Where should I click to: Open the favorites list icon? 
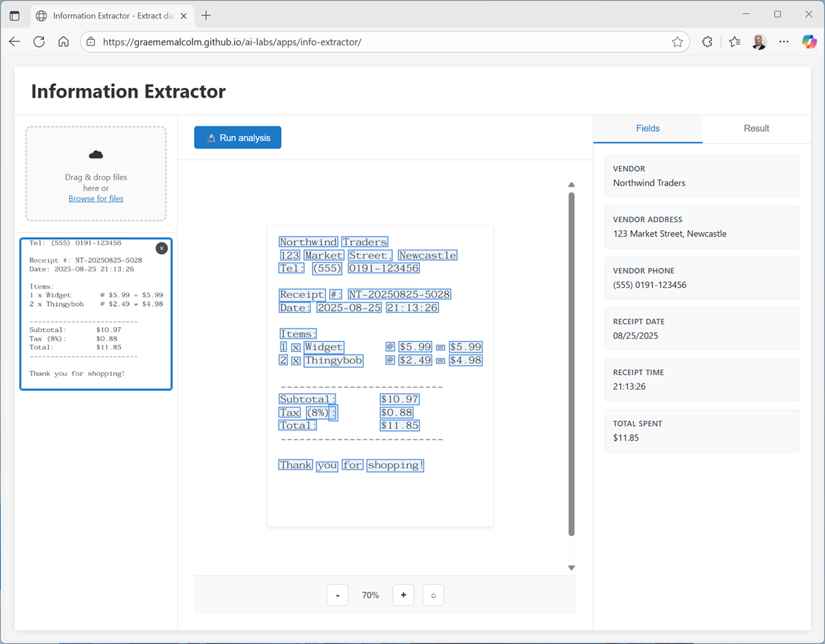click(734, 41)
